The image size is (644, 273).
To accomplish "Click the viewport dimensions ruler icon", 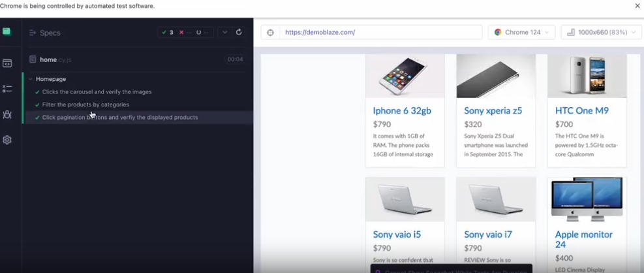I will point(571,33).
